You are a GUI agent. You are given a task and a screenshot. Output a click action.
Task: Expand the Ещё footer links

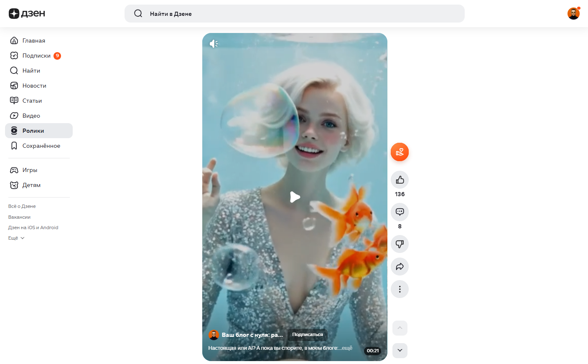(x=16, y=238)
